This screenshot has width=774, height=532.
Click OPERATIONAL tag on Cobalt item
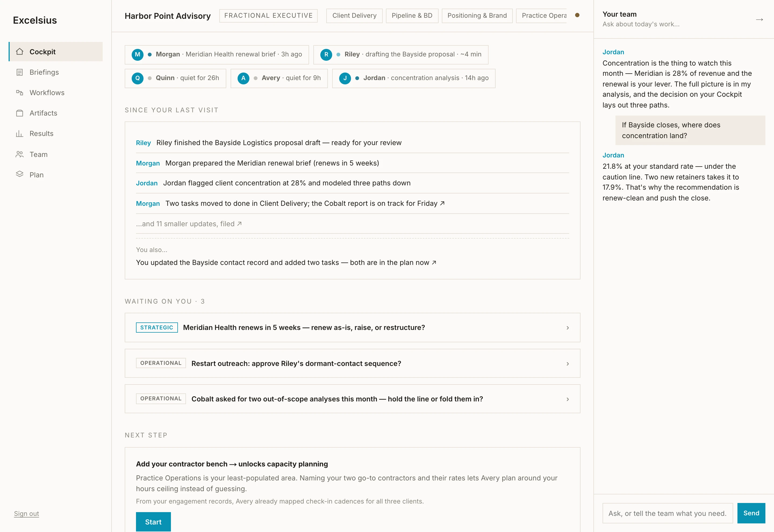(161, 399)
